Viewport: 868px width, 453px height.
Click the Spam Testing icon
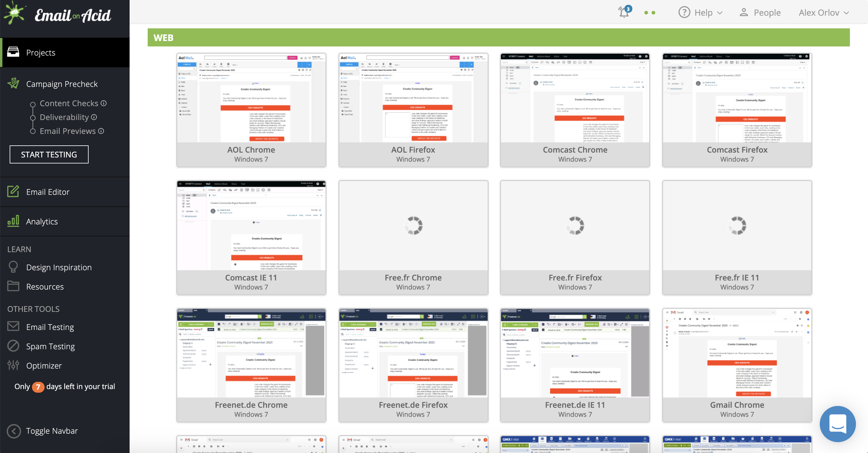tap(13, 346)
